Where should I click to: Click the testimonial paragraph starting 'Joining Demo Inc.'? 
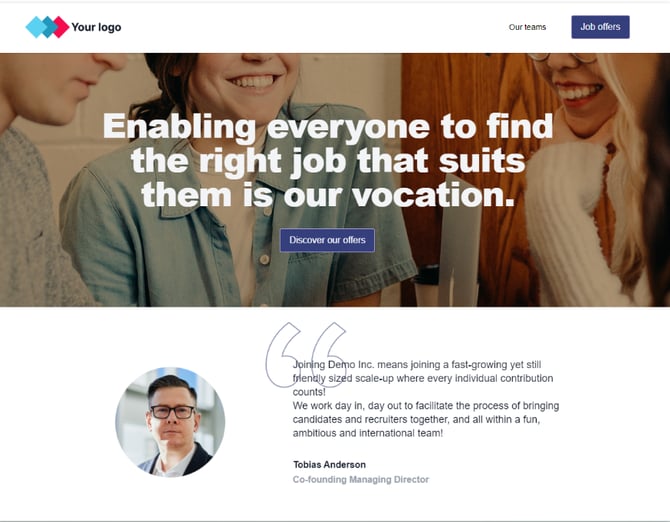pos(423,378)
